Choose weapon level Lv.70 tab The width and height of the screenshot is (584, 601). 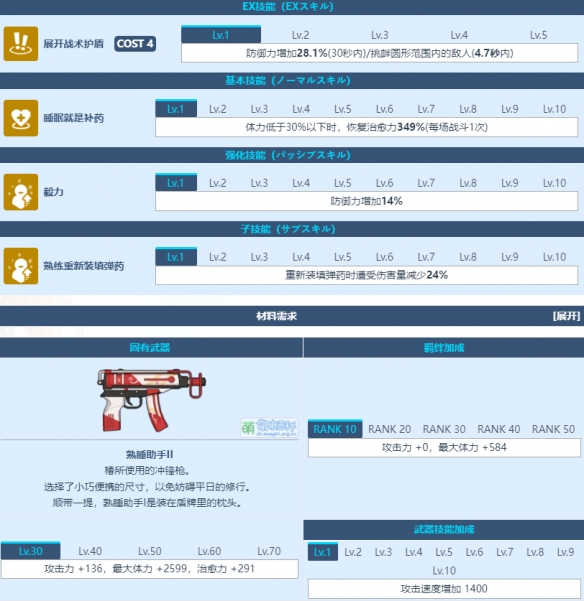coord(269,551)
